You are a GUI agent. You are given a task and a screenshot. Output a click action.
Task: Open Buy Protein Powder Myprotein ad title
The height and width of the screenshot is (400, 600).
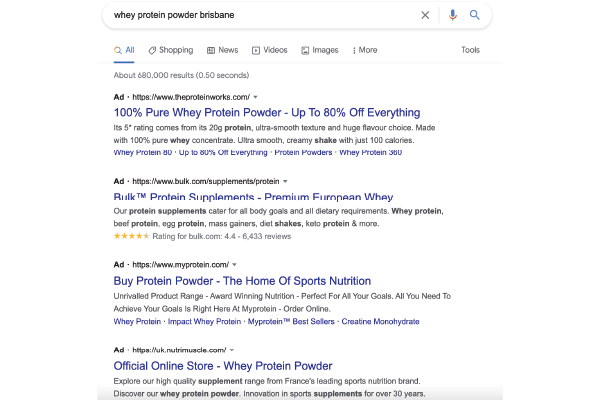(242, 281)
